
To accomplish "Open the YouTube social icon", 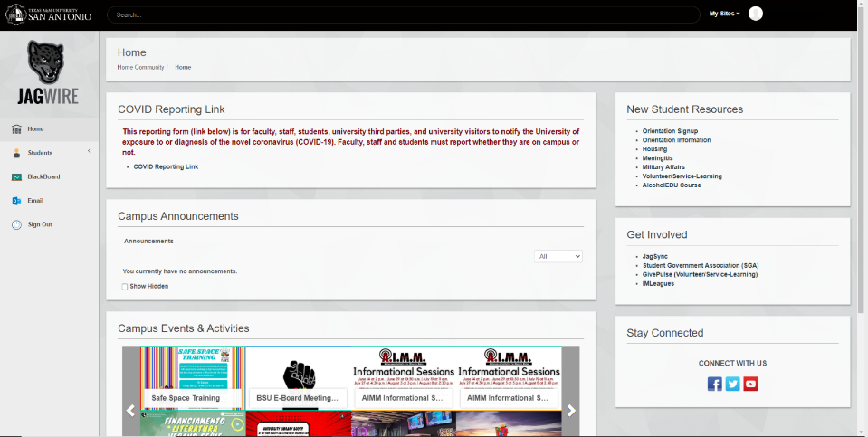I will pyautogui.click(x=750, y=384).
